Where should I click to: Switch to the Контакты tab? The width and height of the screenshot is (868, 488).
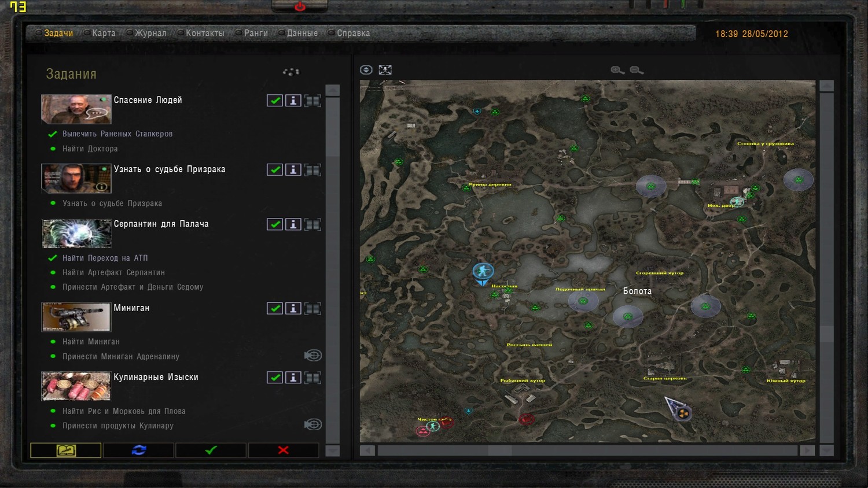(205, 33)
